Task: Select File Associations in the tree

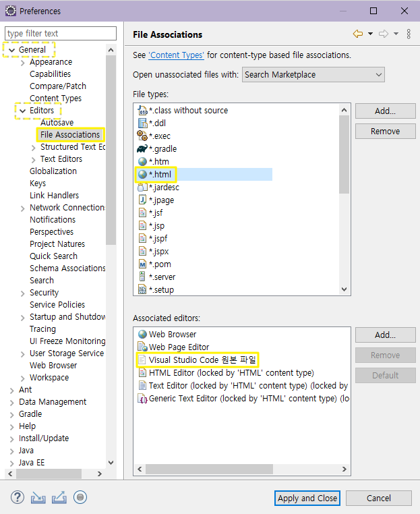Action: click(x=70, y=135)
